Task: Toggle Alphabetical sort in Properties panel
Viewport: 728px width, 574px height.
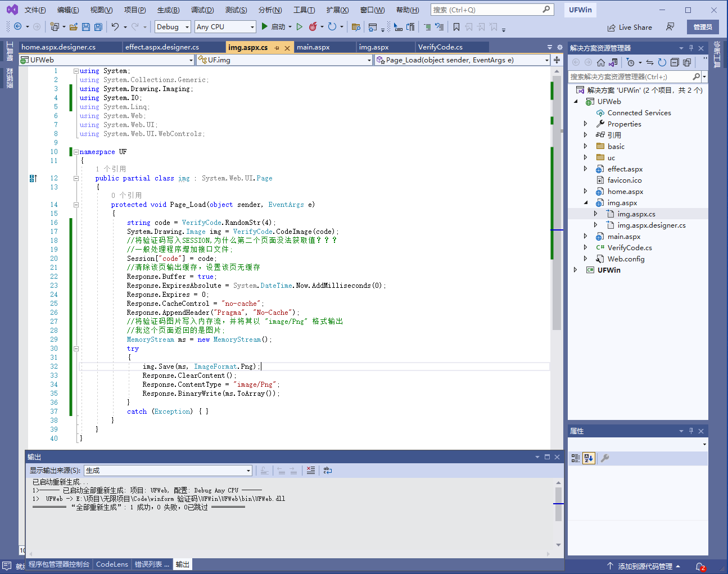Action: click(x=589, y=458)
